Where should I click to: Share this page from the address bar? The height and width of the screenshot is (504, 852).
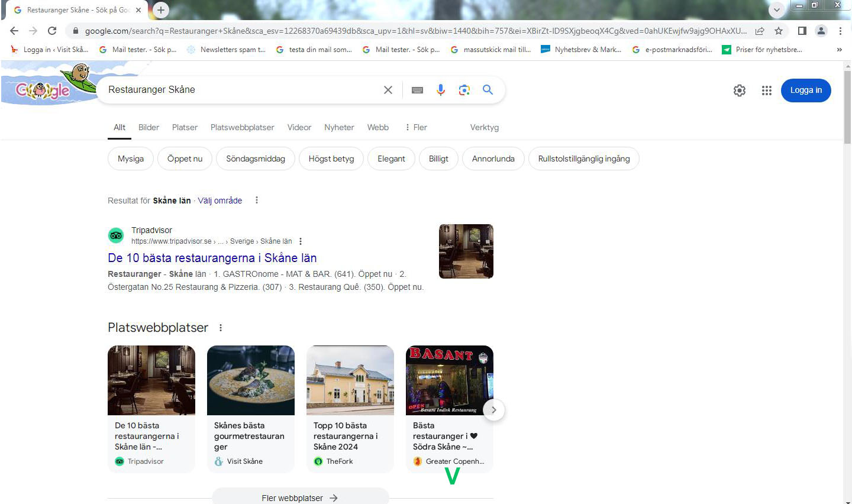coord(760,31)
